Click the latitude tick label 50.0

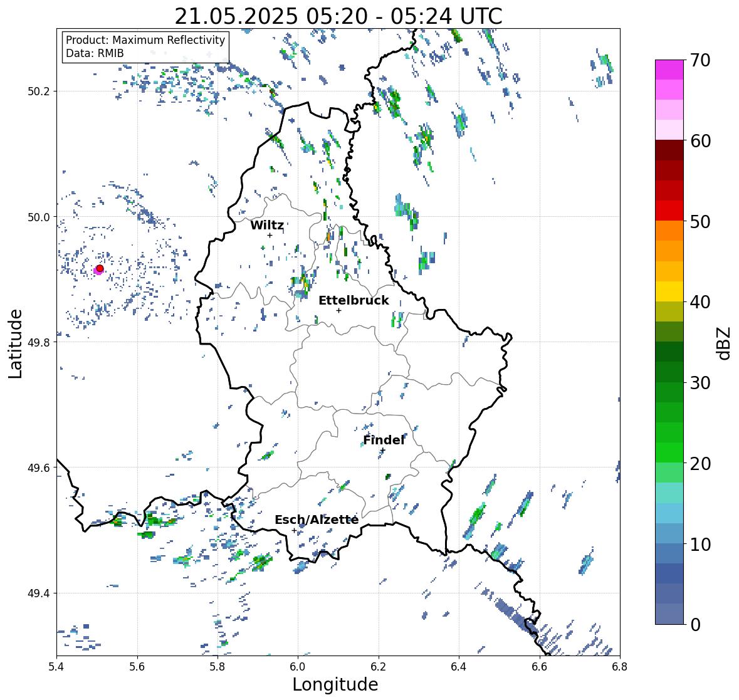pyautogui.click(x=39, y=217)
